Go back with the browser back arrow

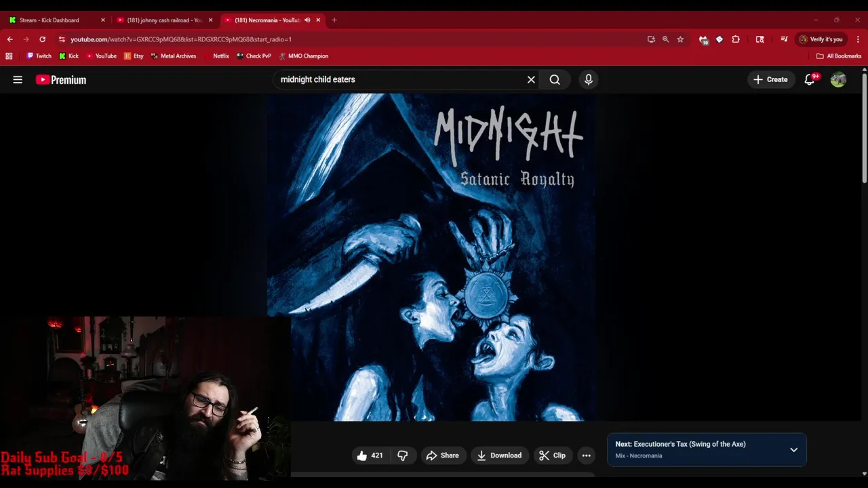click(9, 39)
